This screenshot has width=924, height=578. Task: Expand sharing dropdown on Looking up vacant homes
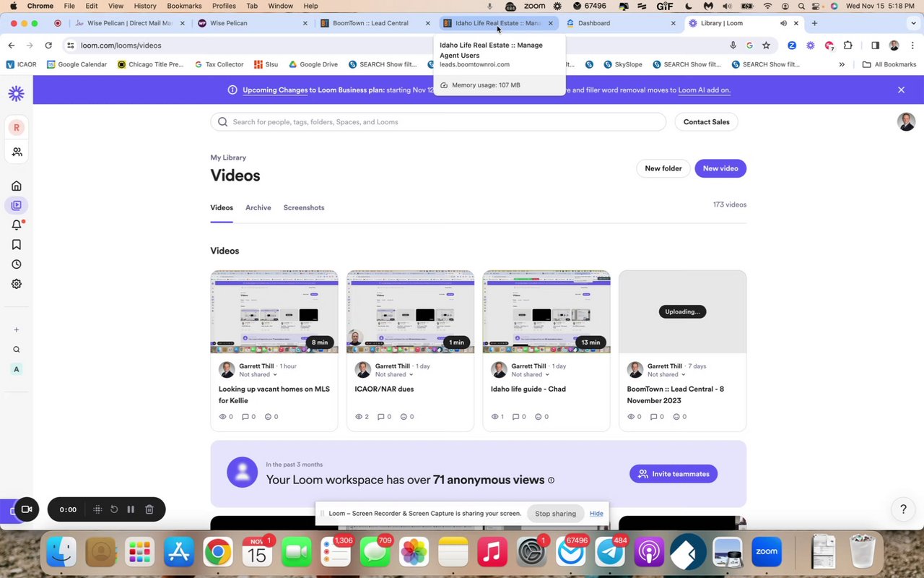pos(258,374)
